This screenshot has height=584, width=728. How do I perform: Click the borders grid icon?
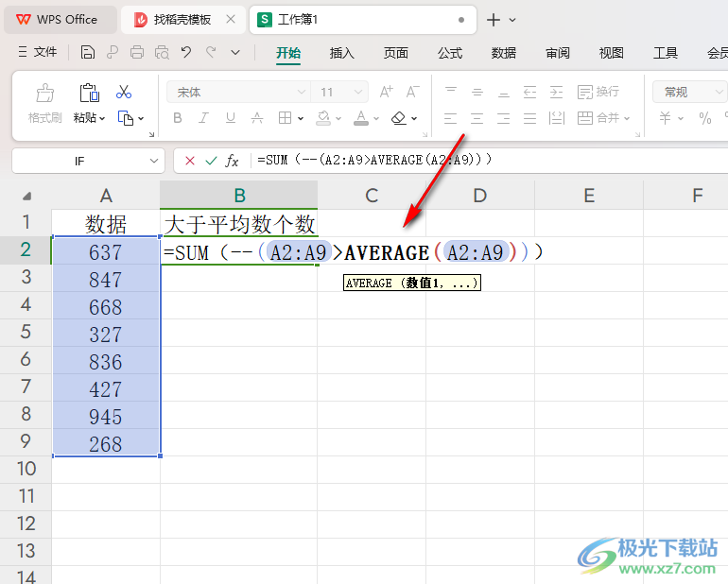(285, 118)
